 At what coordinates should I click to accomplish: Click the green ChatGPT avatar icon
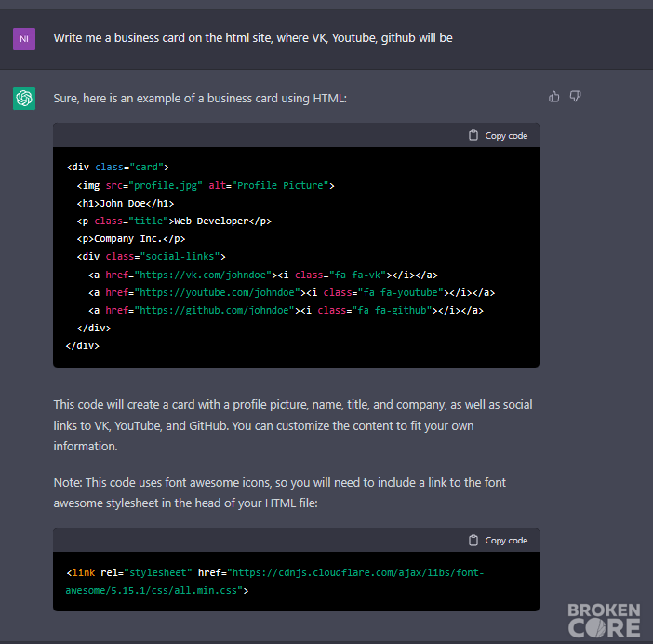24,99
